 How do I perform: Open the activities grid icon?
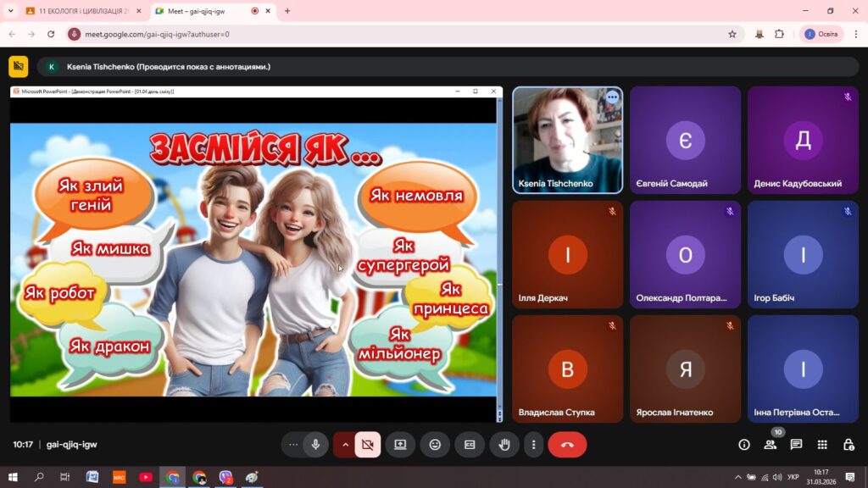[x=822, y=445]
